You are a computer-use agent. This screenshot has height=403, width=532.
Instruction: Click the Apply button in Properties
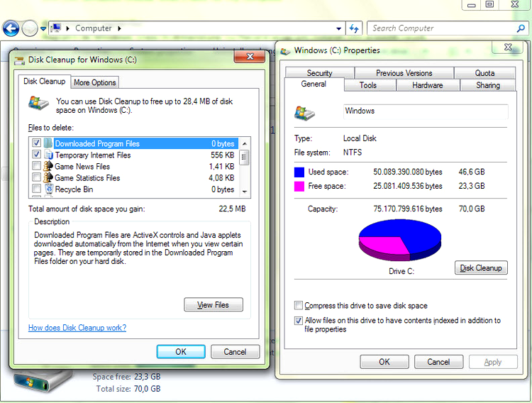(493, 362)
